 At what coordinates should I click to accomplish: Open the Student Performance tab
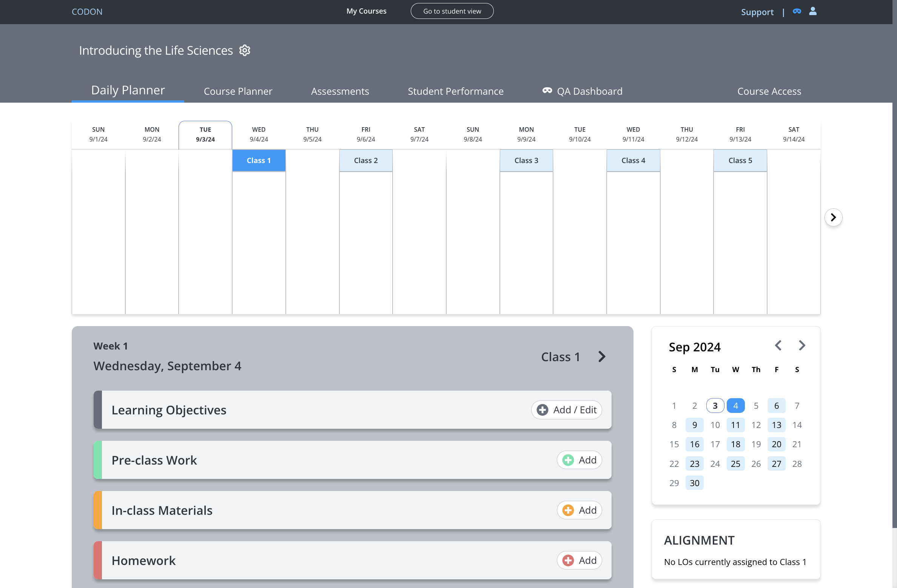click(455, 91)
